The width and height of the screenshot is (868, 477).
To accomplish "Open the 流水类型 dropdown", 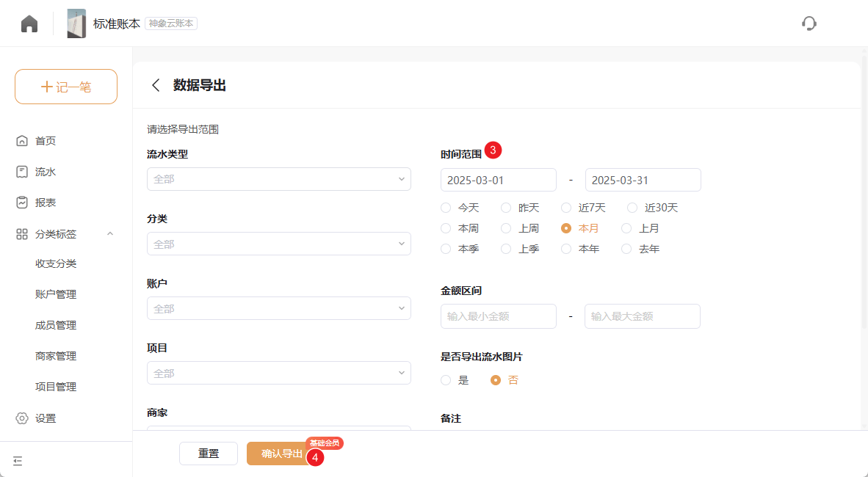I will click(x=278, y=179).
